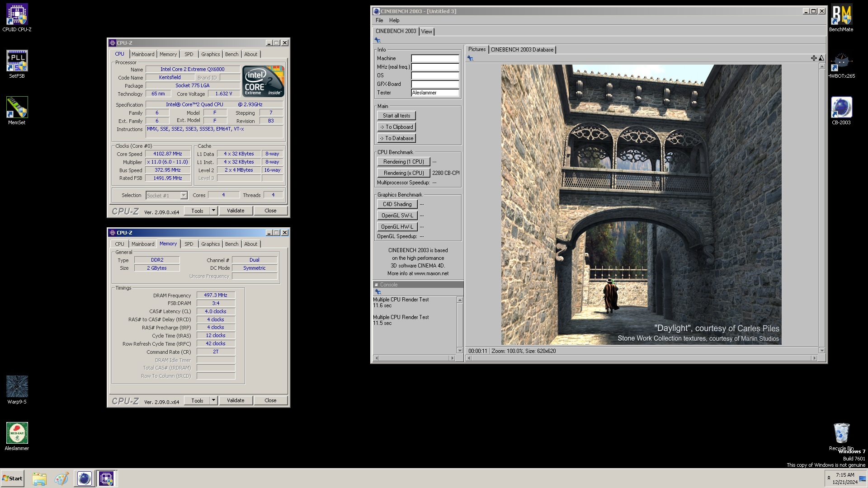The width and height of the screenshot is (868, 488).
Task: Click the MHz (real freq.) input field
Action: coord(435,67)
